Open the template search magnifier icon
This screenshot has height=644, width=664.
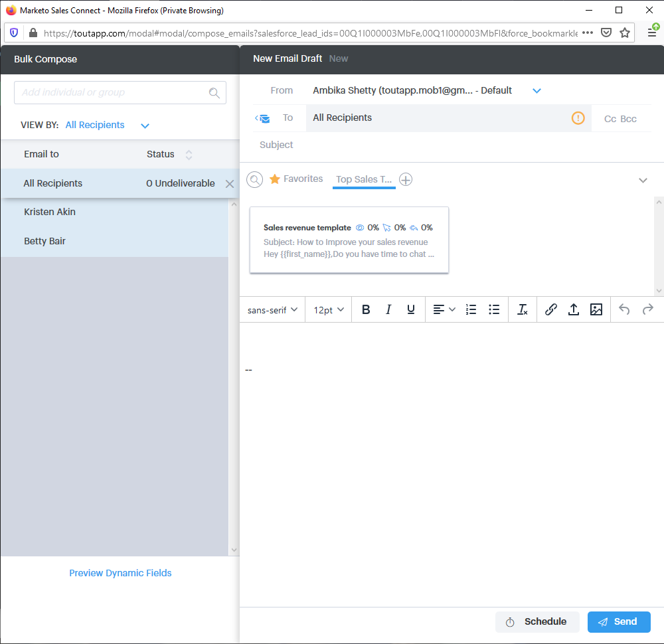pyautogui.click(x=254, y=179)
